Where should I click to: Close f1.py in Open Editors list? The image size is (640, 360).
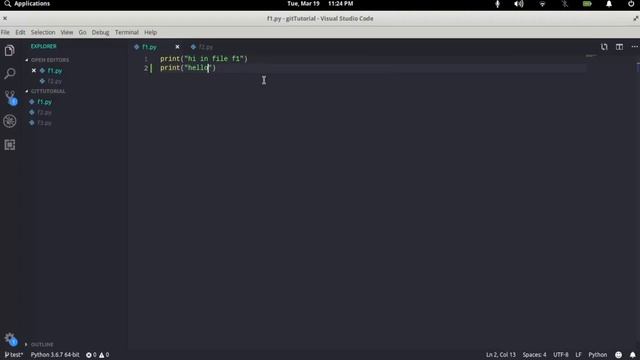34,71
